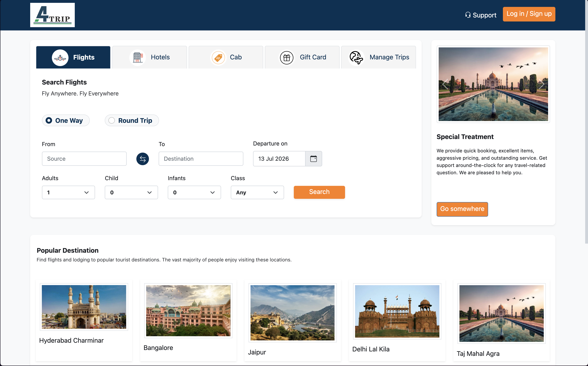The image size is (588, 366).
Task: Select the One Way option
Action: [x=66, y=121]
